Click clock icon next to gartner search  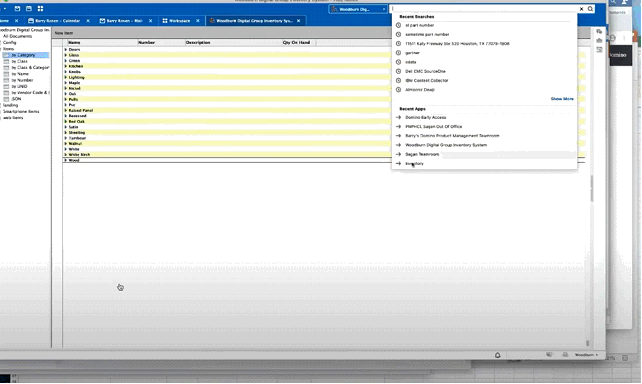coord(398,53)
